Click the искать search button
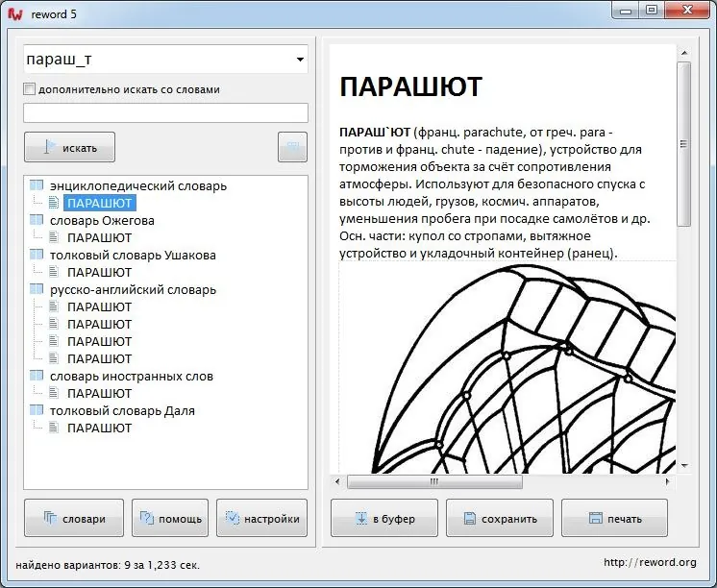The image size is (717, 588). point(69,147)
